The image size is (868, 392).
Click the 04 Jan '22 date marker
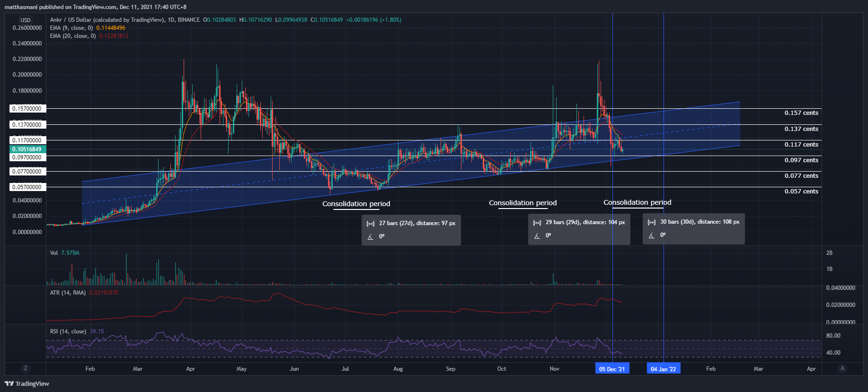664,369
